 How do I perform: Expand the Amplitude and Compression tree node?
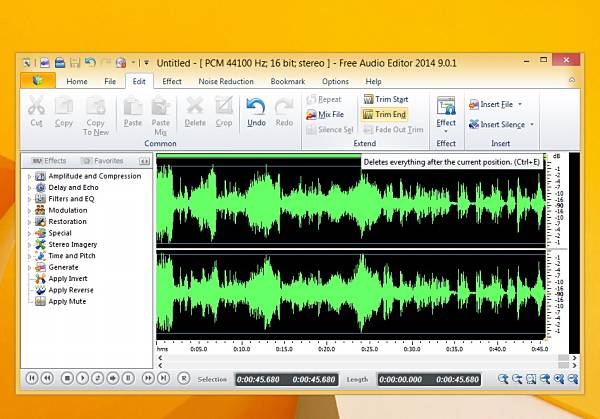[x=29, y=177]
